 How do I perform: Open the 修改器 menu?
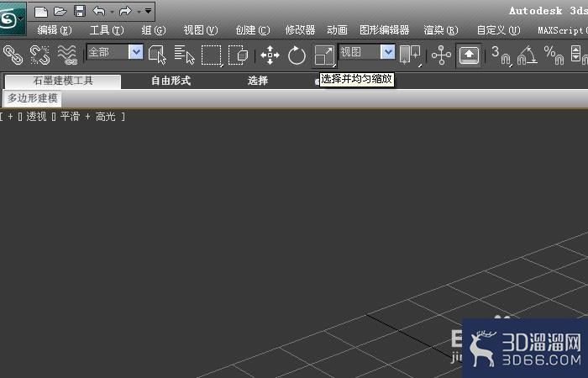click(x=300, y=30)
